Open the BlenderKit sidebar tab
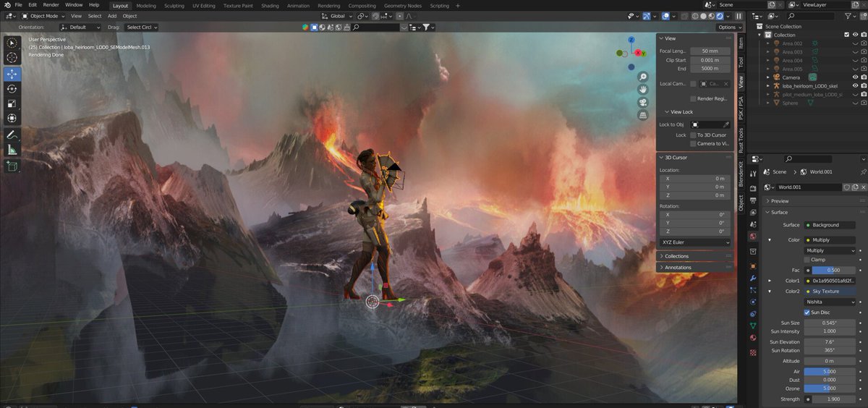The width and height of the screenshot is (868, 408). click(x=741, y=174)
